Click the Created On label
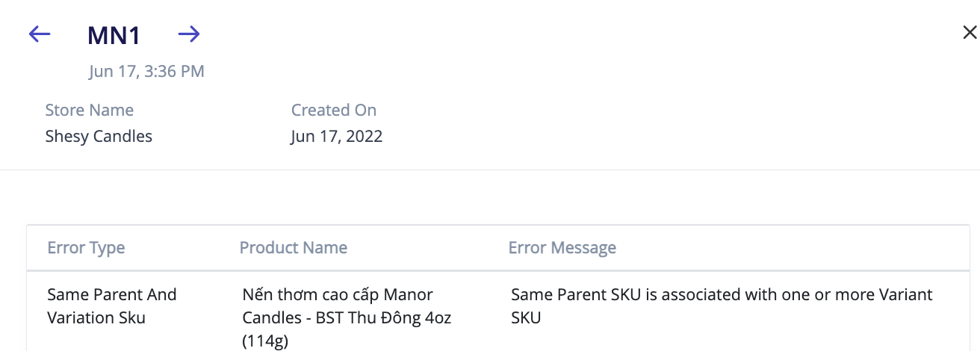980x351 pixels. click(333, 111)
